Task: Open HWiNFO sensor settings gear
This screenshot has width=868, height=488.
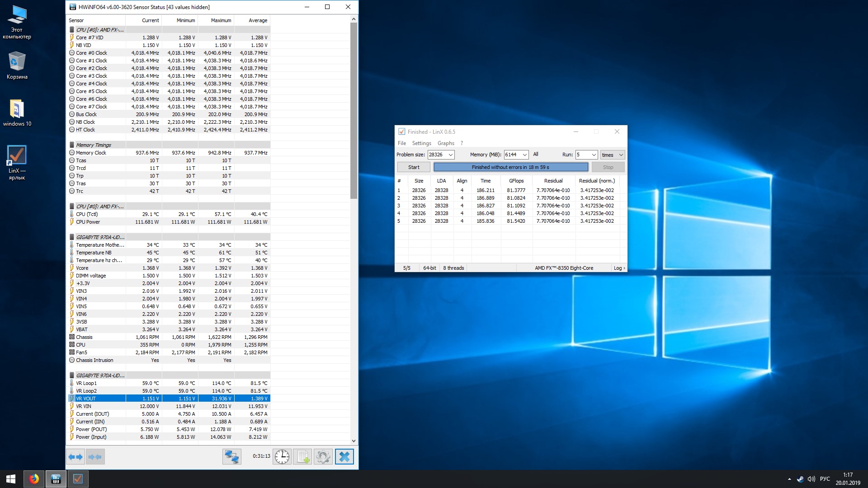Action: 323,457
